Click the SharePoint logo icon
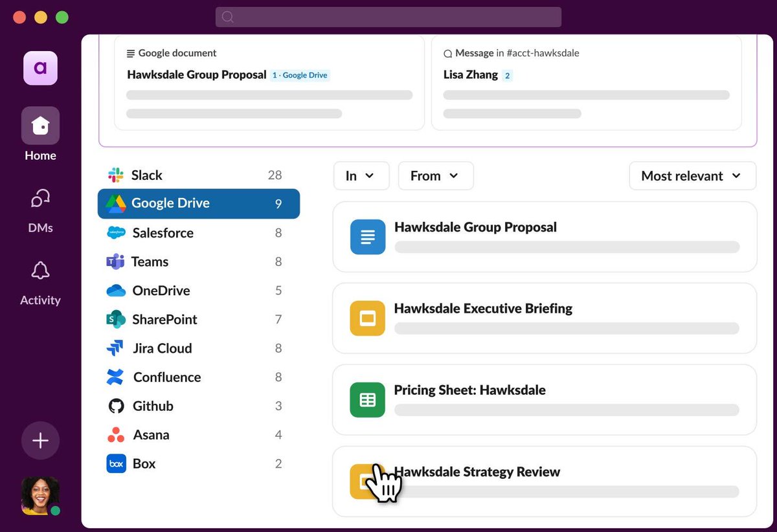The width and height of the screenshot is (777, 532). click(116, 319)
